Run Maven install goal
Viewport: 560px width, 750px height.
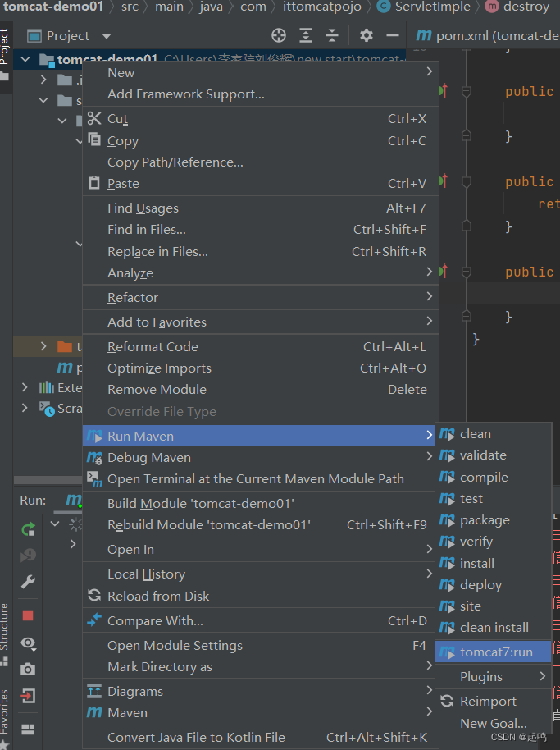tap(494, 563)
